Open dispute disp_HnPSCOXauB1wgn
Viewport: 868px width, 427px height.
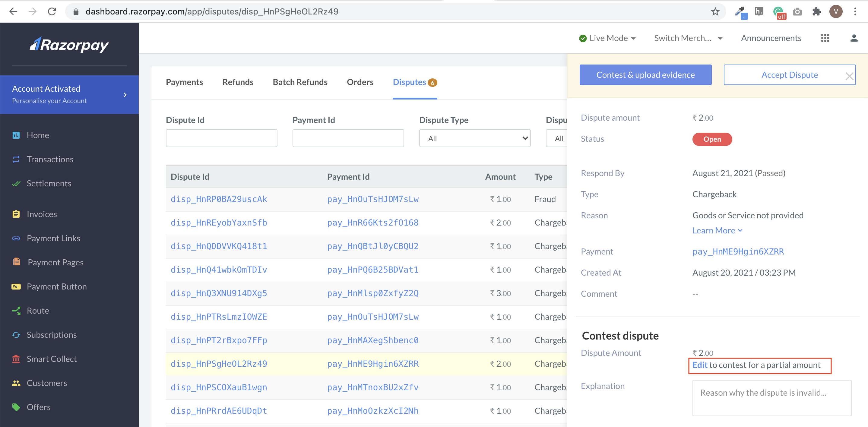219,387
